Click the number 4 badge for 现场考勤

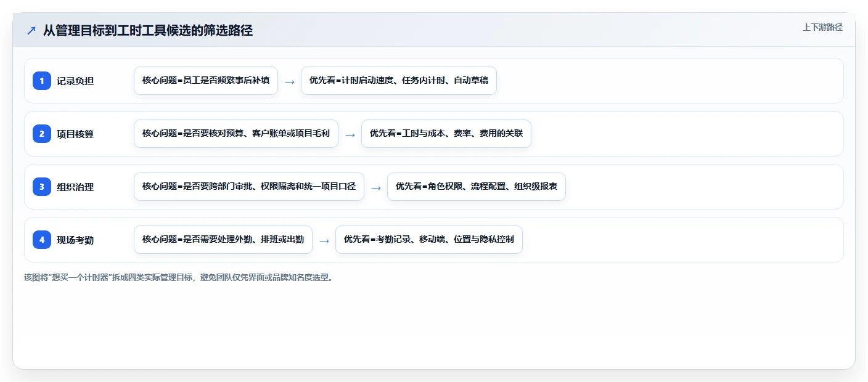[x=42, y=240]
